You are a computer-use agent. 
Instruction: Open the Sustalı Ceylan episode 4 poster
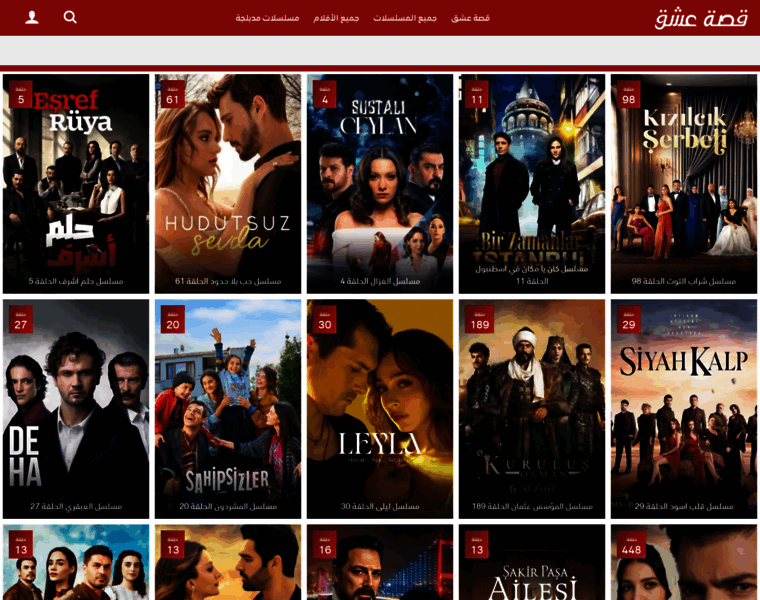tap(380, 184)
